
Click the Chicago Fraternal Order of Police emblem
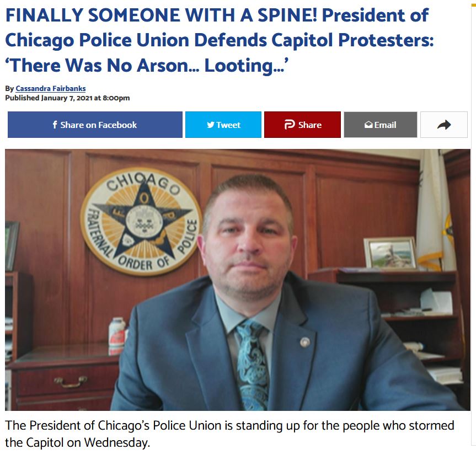point(141,221)
